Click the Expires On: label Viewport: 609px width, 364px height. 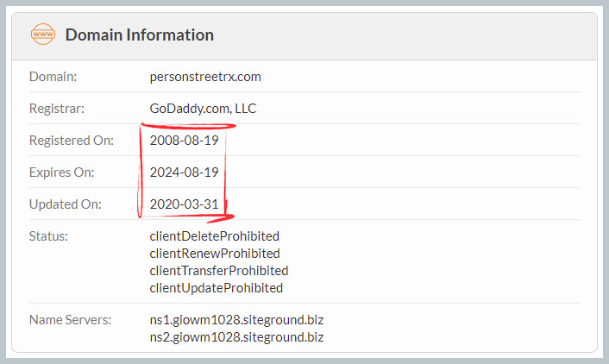pyautogui.click(x=62, y=173)
